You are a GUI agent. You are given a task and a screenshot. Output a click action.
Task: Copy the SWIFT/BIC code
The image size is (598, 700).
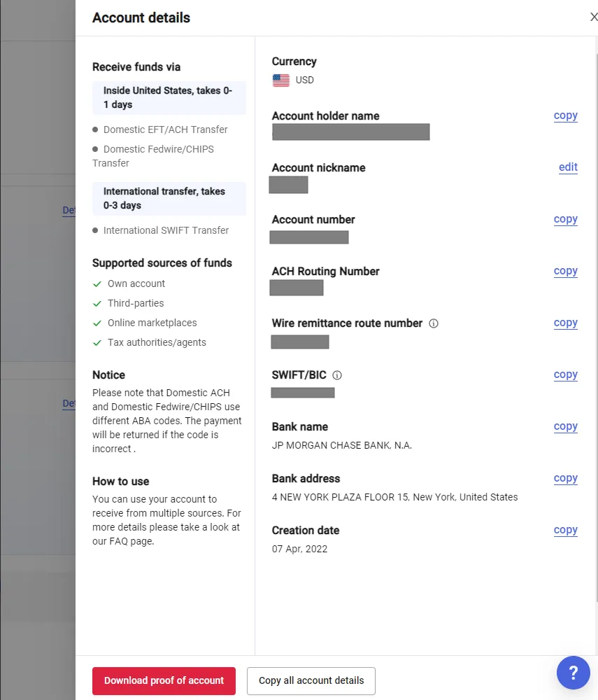565,374
